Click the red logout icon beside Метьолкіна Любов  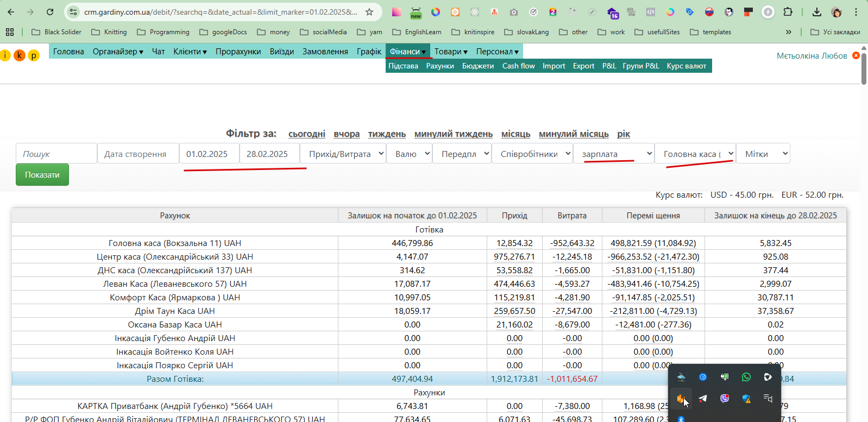point(856,55)
